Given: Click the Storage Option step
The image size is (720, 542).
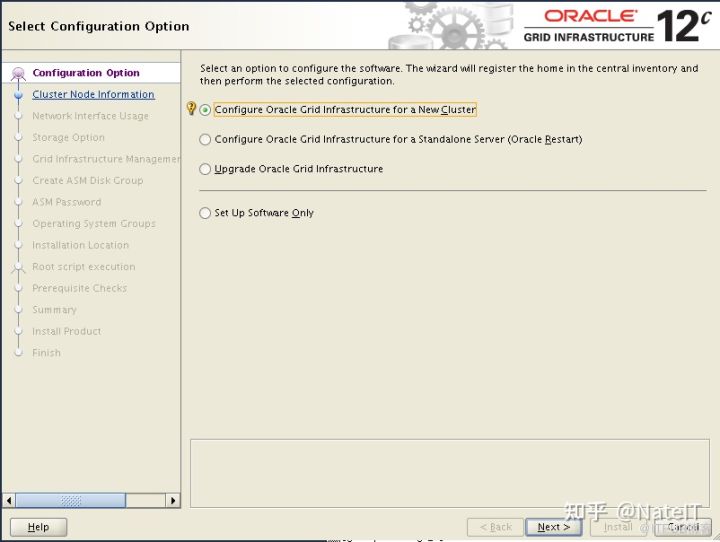Looking at the screenshot, I should 68,137.
